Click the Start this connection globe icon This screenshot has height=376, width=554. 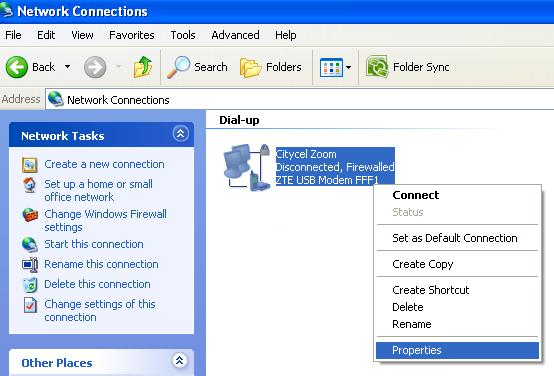pos(29,244)
